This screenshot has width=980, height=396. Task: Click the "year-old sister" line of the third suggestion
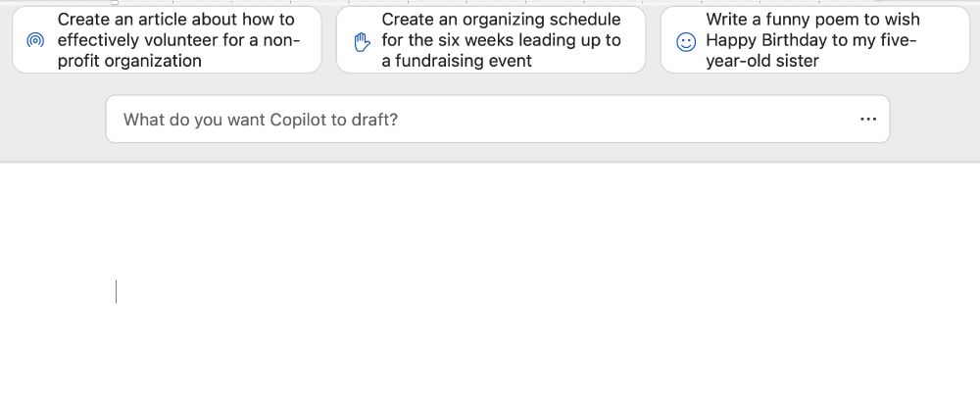pos(762,61)
